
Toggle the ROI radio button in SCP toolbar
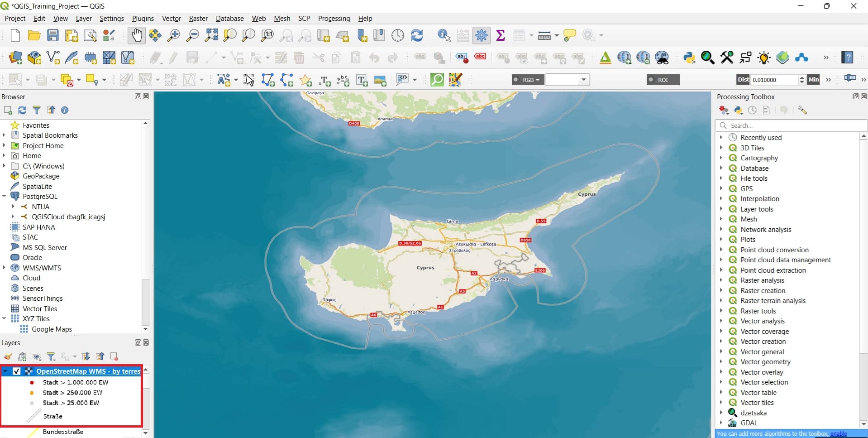651,80
